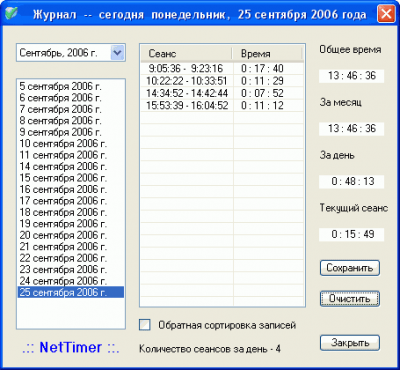Close the Журнал window with red X
The height and width of the screenshot is (370, 400).
pos(386,14)
